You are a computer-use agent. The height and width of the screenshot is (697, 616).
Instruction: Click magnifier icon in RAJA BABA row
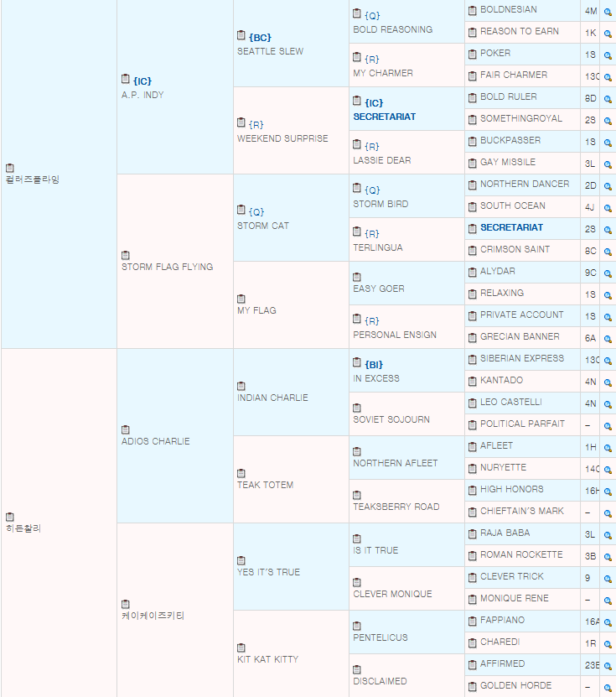[608, 535]
